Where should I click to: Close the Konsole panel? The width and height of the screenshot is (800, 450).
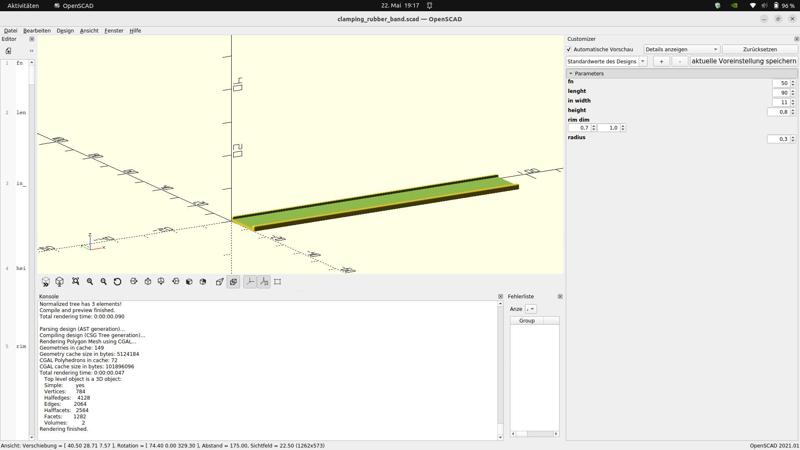501,296
